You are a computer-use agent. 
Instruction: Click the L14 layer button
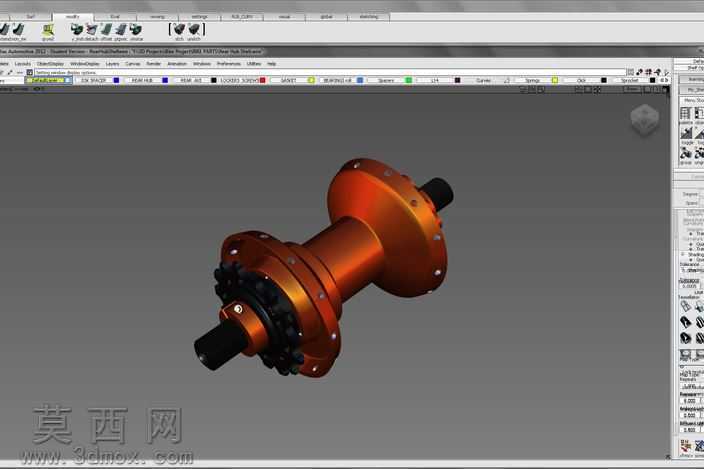click(435, 80)
